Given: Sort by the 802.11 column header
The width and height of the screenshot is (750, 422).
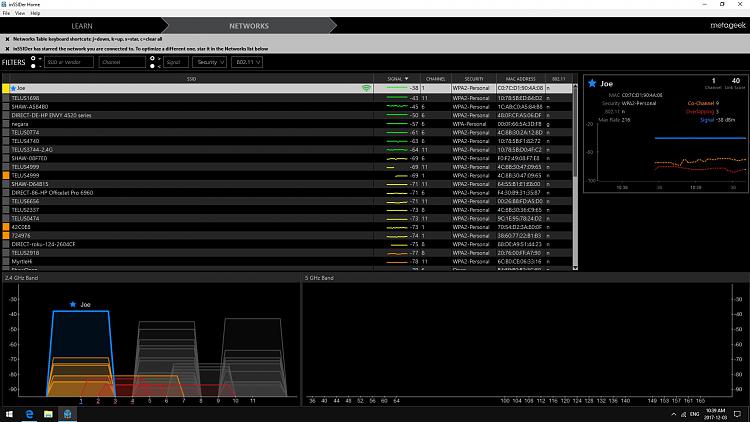Looking at the screenshot, I should tap(559, 79).
